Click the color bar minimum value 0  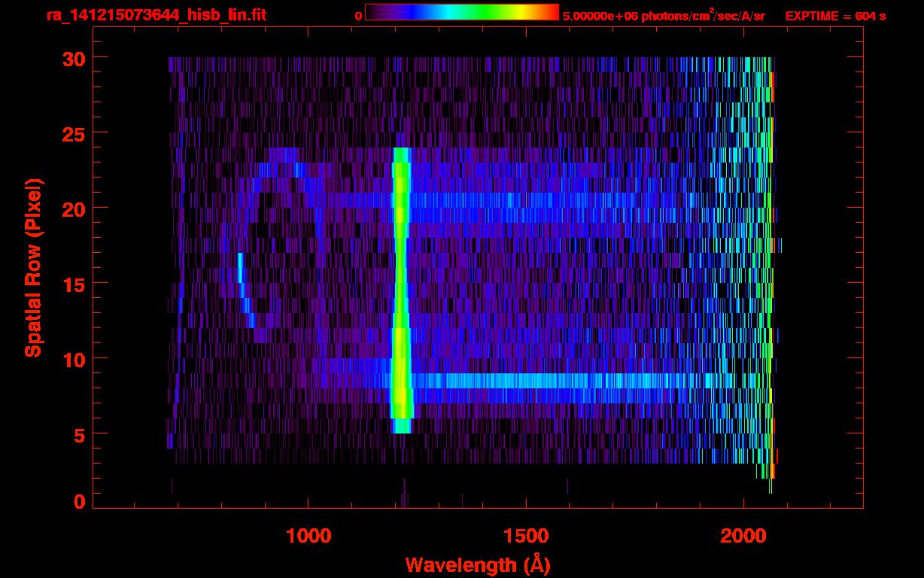pos(358,15)
